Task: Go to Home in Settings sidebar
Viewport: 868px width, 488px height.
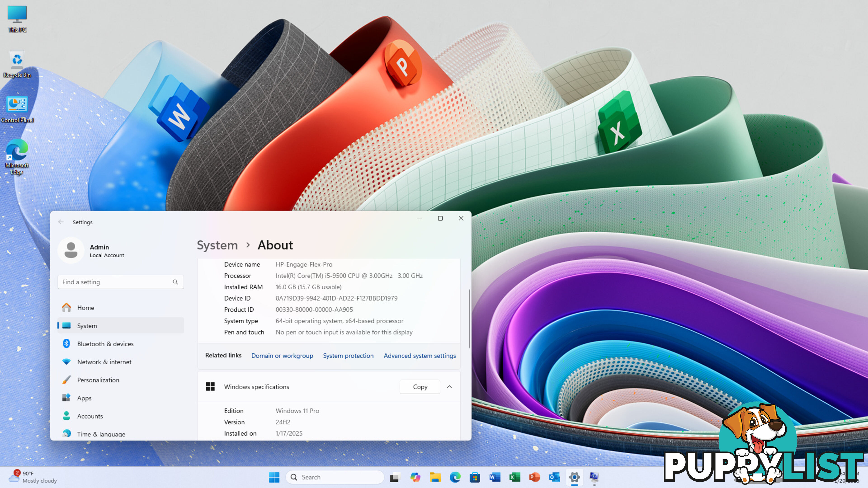Action: pos(120,307)
